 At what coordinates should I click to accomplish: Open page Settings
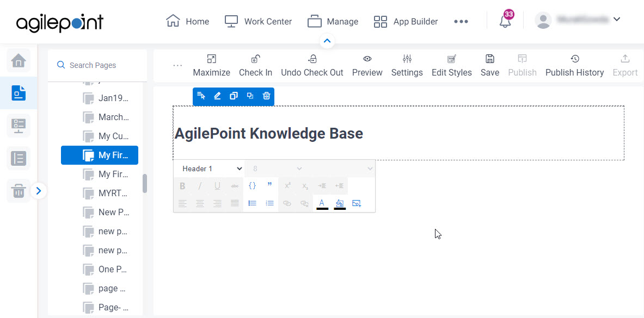(x=407, y=66)
